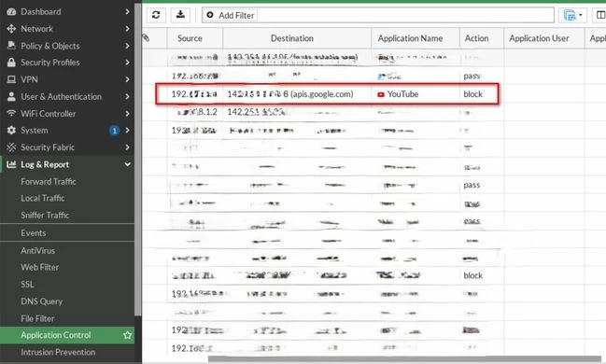
Task: Open Intrusion Prevention logs
Action: [58, 352]
